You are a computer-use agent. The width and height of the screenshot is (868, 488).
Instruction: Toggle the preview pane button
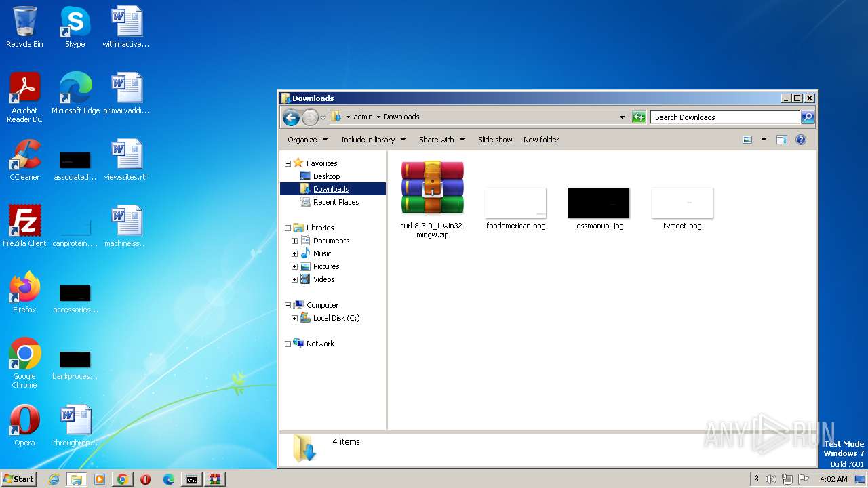click(x=782, y=140)
